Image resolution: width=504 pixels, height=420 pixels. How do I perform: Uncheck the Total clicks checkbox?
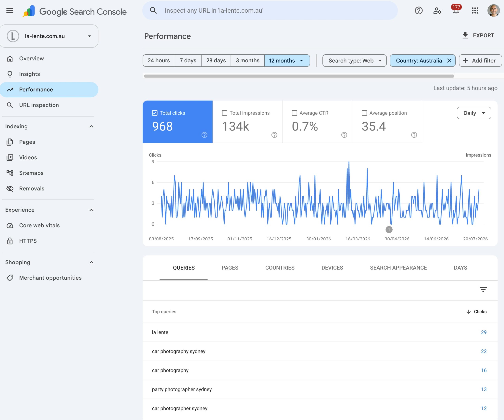[x=155, y=113]
